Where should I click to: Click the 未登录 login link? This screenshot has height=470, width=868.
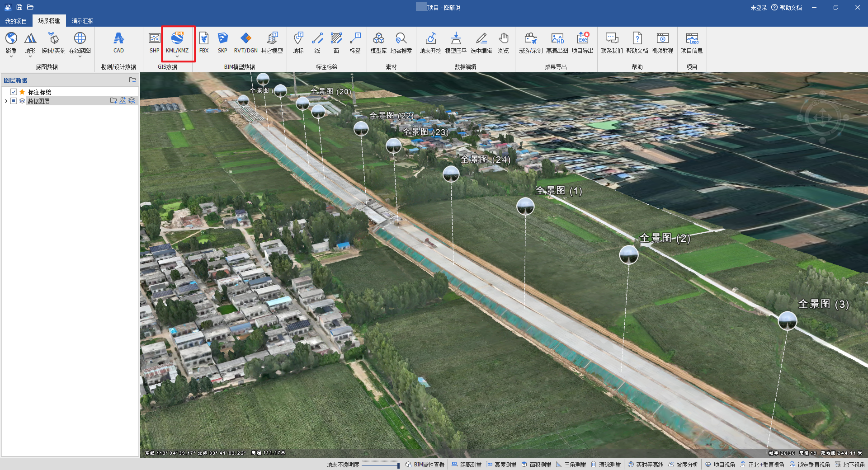(758, 8)
